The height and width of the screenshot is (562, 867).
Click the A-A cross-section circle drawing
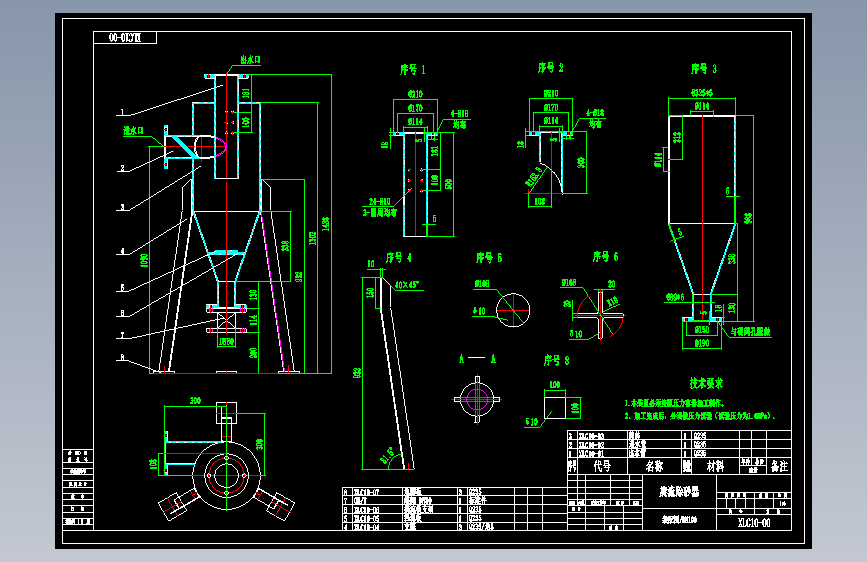tap(477, 399)
